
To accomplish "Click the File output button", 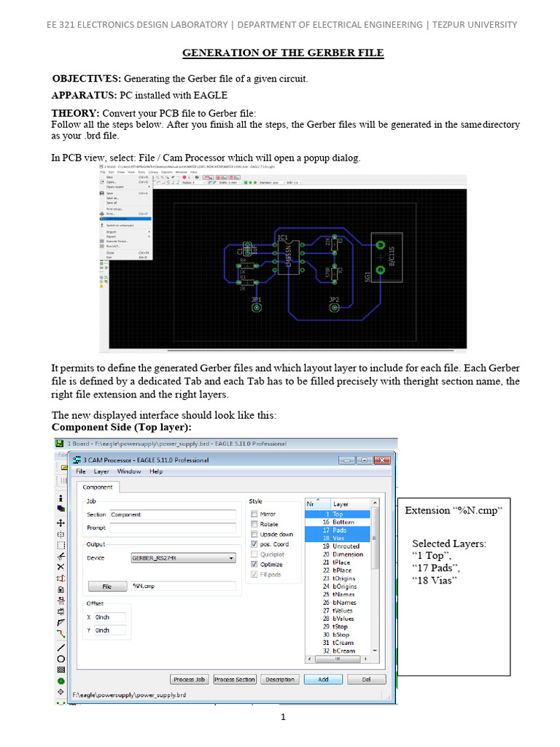I will (x=107, y=587).
